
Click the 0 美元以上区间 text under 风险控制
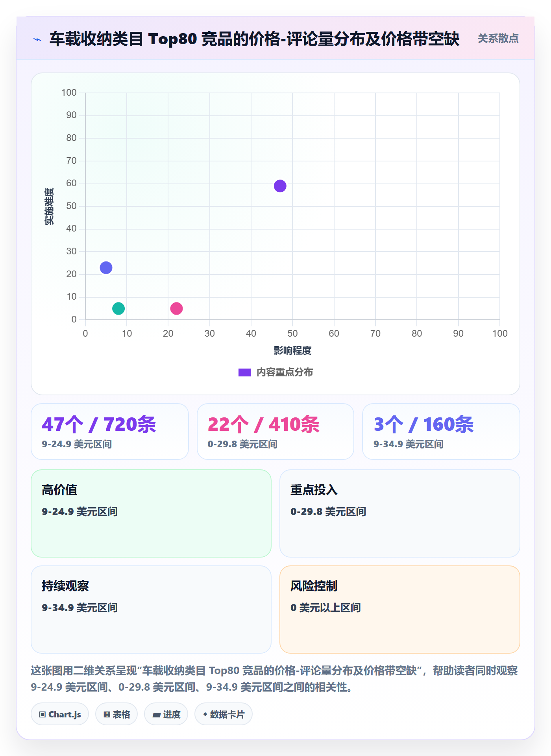326,608
